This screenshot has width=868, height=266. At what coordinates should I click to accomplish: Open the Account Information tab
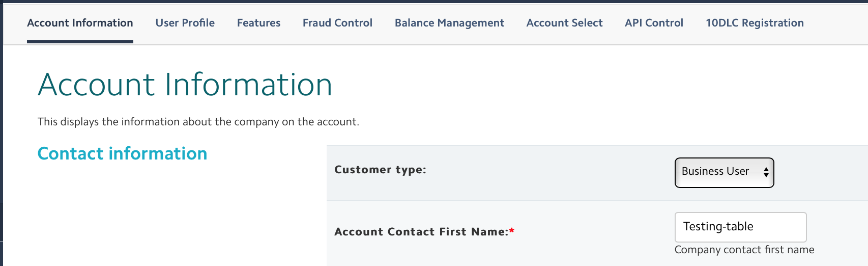tap(80, 23)
